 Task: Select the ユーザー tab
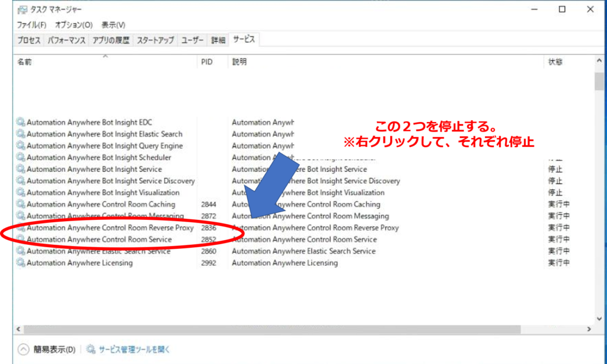click(193, 40)
